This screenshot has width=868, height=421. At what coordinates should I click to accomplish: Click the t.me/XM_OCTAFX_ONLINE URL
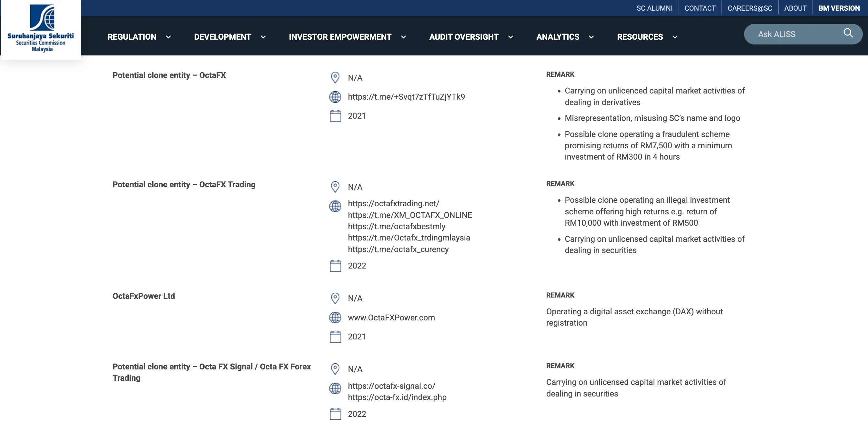point(410,215)
